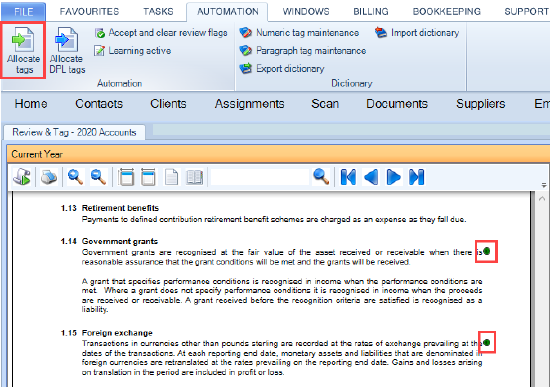Click Import dictionary
Image resolution: width=550 pixels, height=387 pixels.
(417, 33)
